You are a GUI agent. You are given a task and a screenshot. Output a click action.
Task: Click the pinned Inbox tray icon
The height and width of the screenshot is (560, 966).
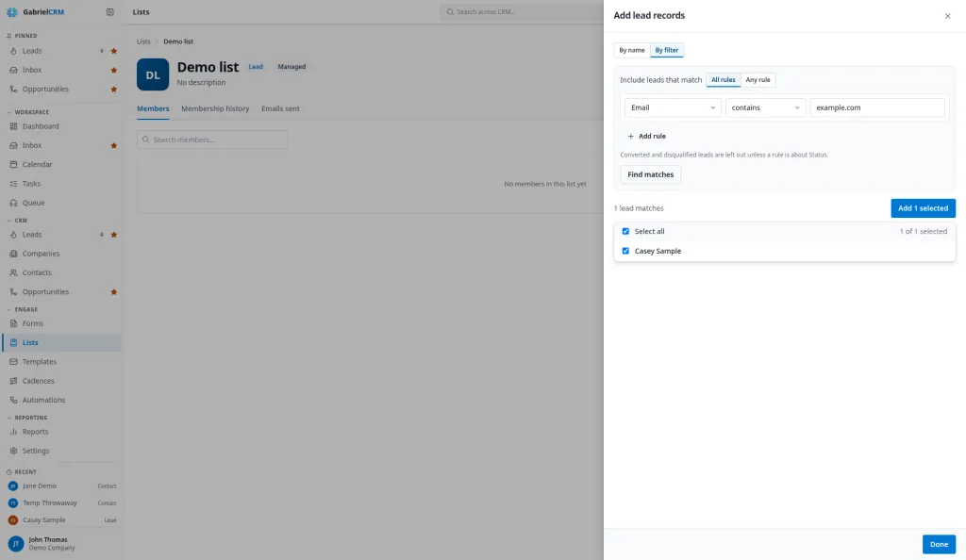tap(13, 70)
